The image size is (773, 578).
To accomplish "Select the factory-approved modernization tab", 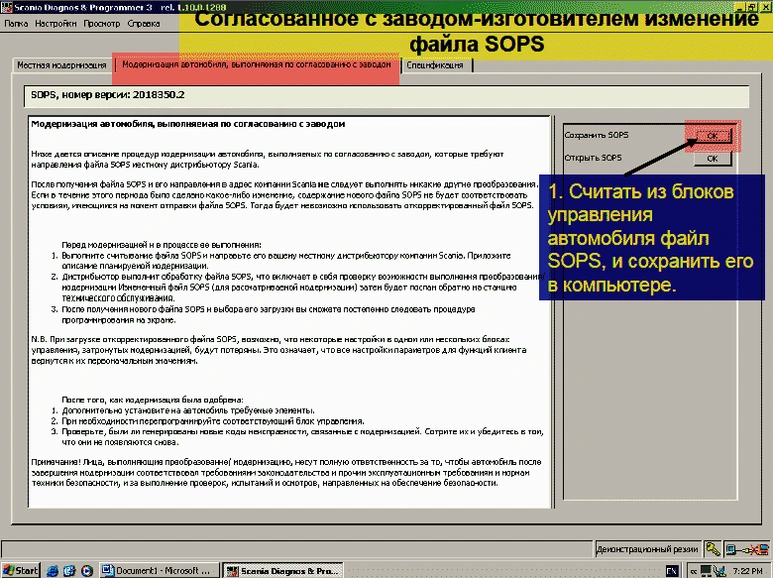I will [256, 65].
